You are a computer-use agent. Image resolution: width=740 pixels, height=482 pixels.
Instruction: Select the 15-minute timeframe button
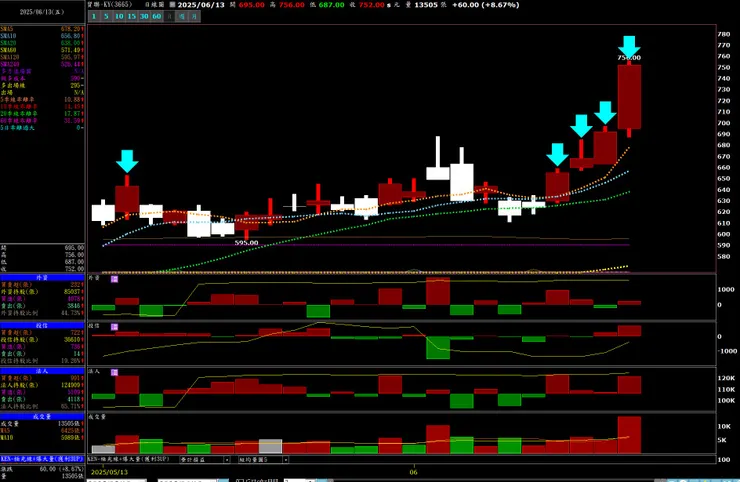click(132, 17)
